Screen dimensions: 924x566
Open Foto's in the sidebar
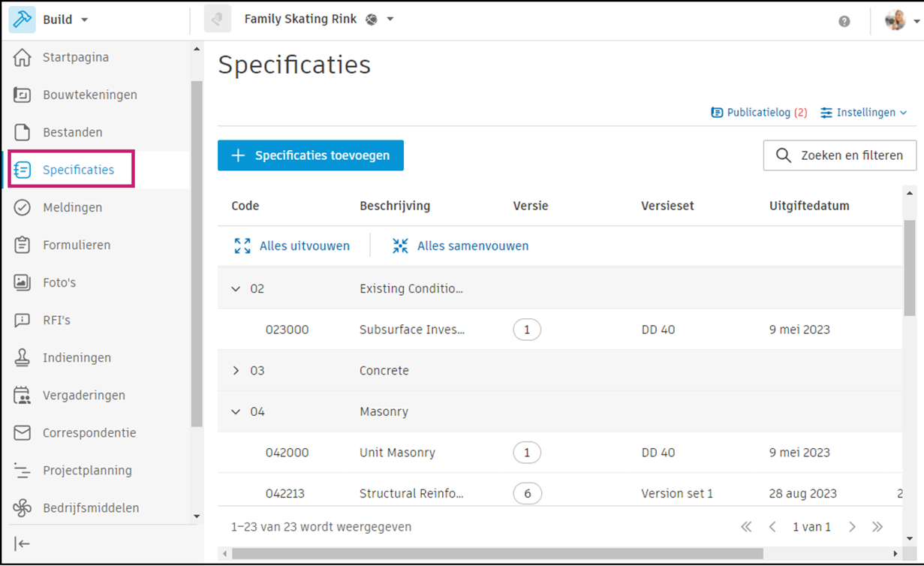59,283
